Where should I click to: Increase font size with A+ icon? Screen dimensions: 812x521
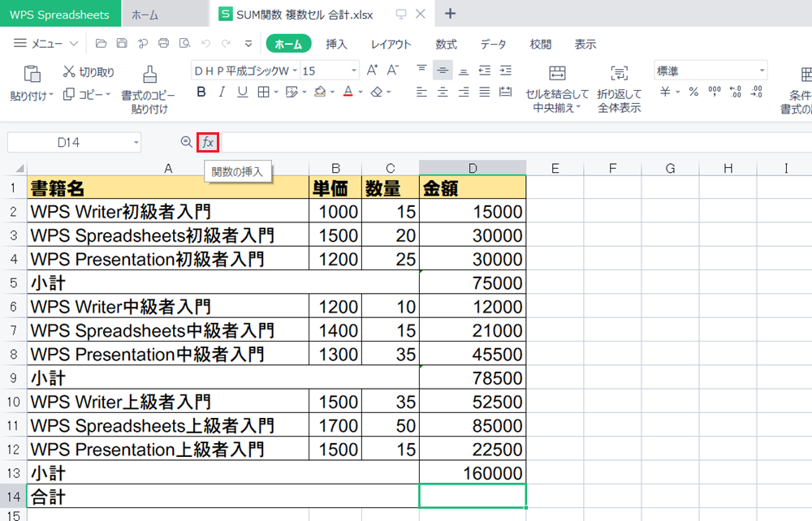click(372, 70)
